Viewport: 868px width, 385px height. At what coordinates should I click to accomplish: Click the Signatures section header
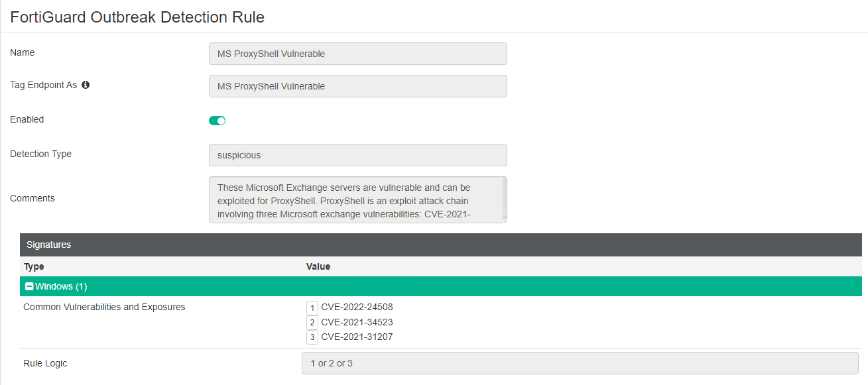click(48, 245)
